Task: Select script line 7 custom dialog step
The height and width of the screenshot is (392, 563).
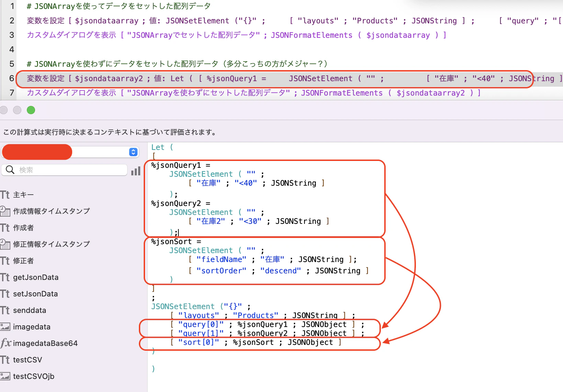Action: pyautogui.click(x=254, y=93)
